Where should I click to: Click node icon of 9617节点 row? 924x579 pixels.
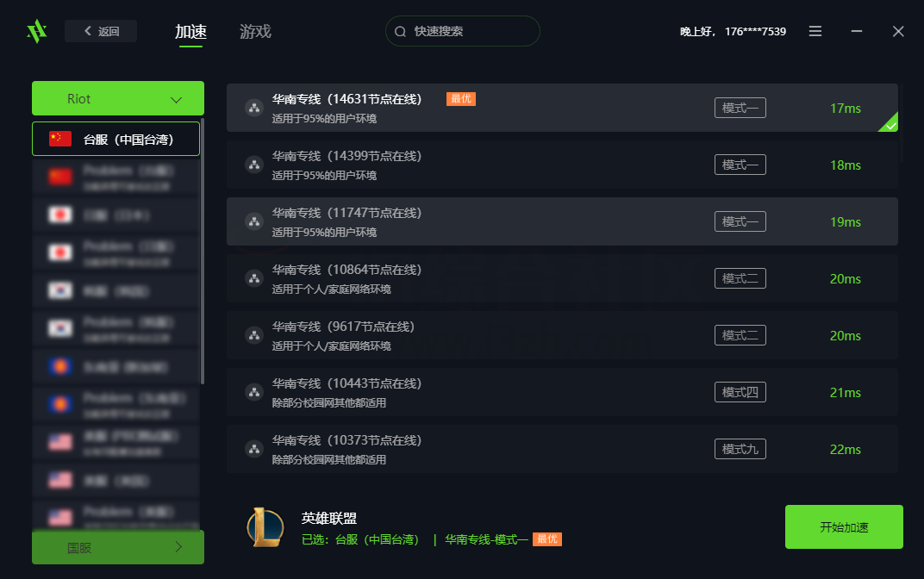254,335
